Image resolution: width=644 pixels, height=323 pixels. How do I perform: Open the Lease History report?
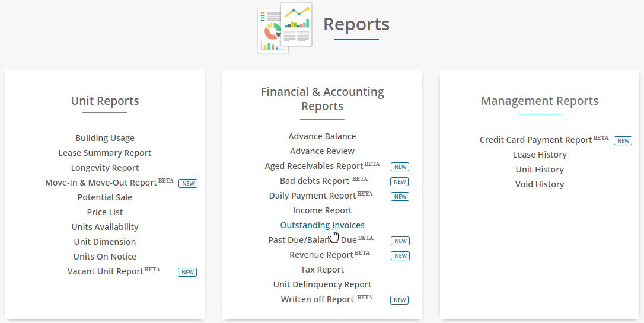540,154
